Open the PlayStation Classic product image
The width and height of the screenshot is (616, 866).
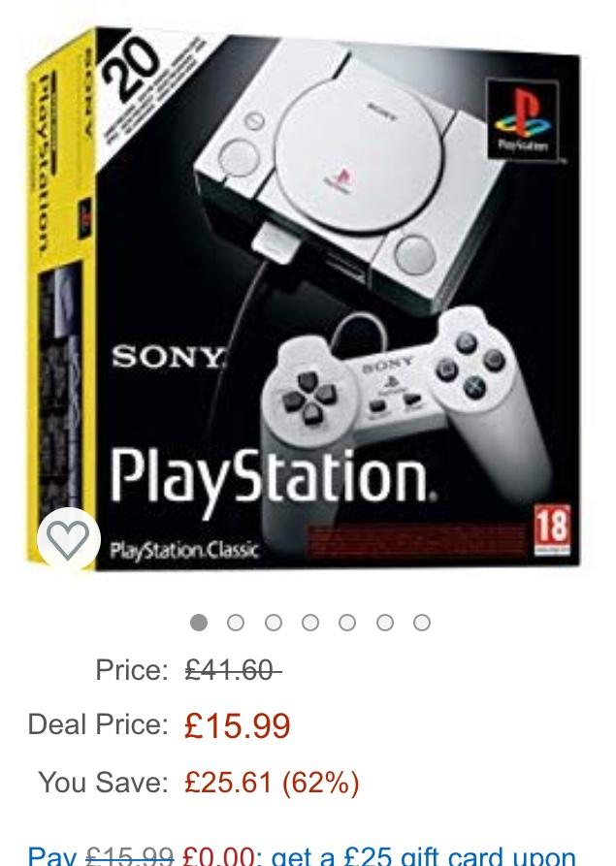(x=304, y=299)
